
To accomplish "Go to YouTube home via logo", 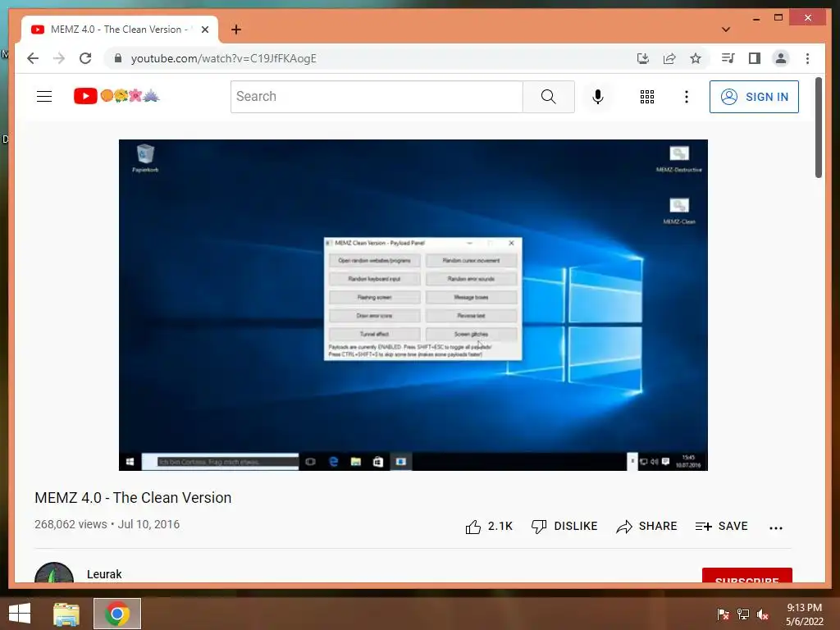I will point(116,97).
